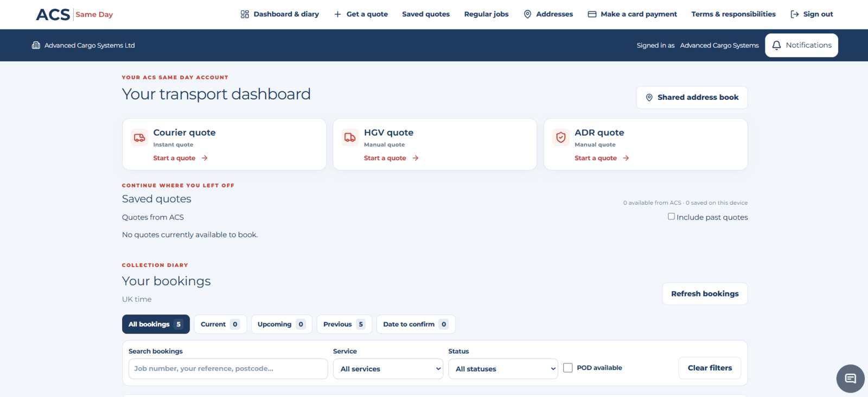Image resolution: width=868 pixels, height=397 pixels.
Task: Expand the All statuses dropdown
Action: click(x=503, y=369)
